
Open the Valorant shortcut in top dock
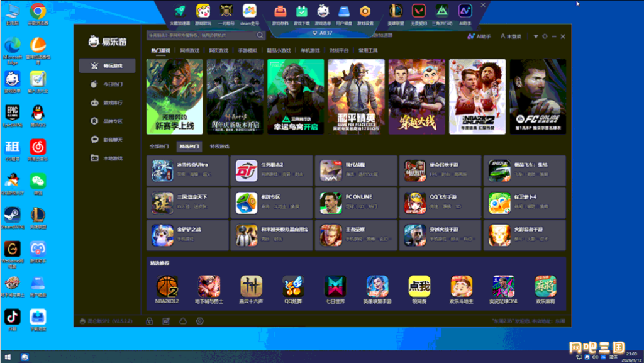[419, 11]
